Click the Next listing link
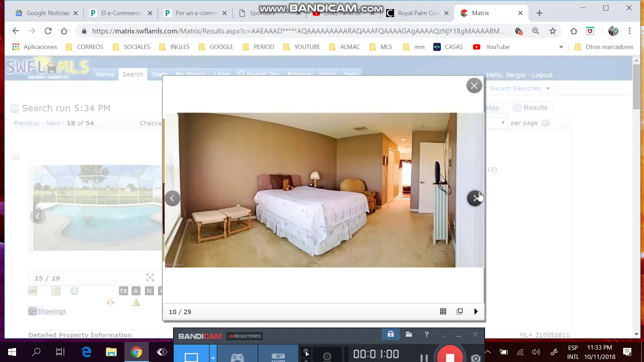The width and height of the screenshot is (644, 362). pos(53,123)
